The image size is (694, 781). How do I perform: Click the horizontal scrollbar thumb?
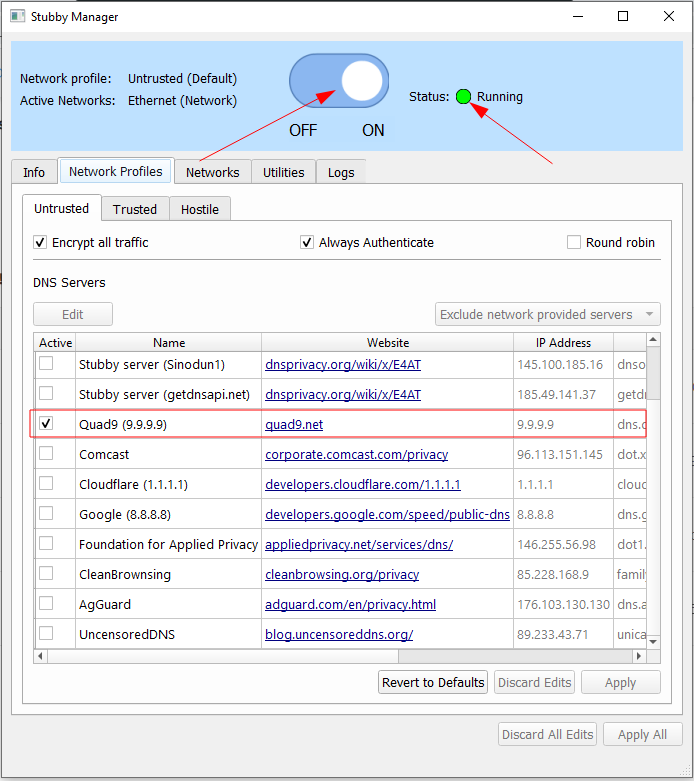point(223,656)
